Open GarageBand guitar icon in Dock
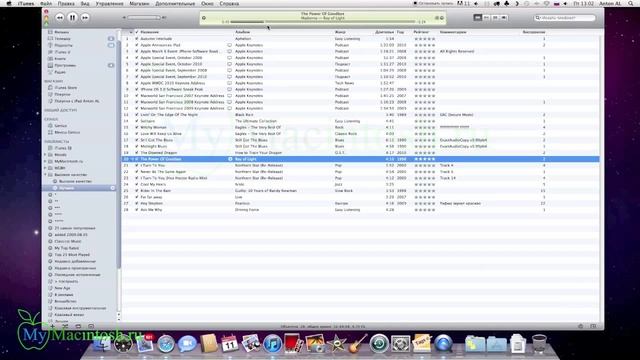The width and height of the screenshot is (640, 360). (x=358, y=344)
